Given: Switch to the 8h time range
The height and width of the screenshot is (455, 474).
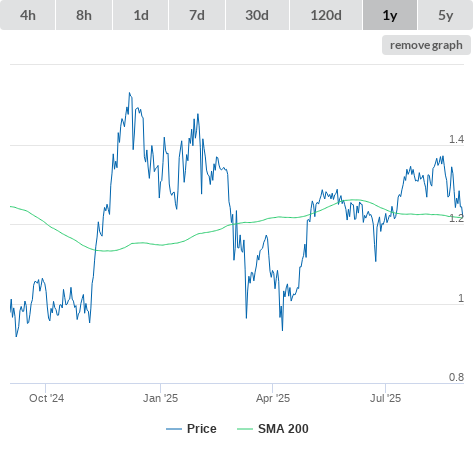Looking at the screenshot, I should click(84, 15).
